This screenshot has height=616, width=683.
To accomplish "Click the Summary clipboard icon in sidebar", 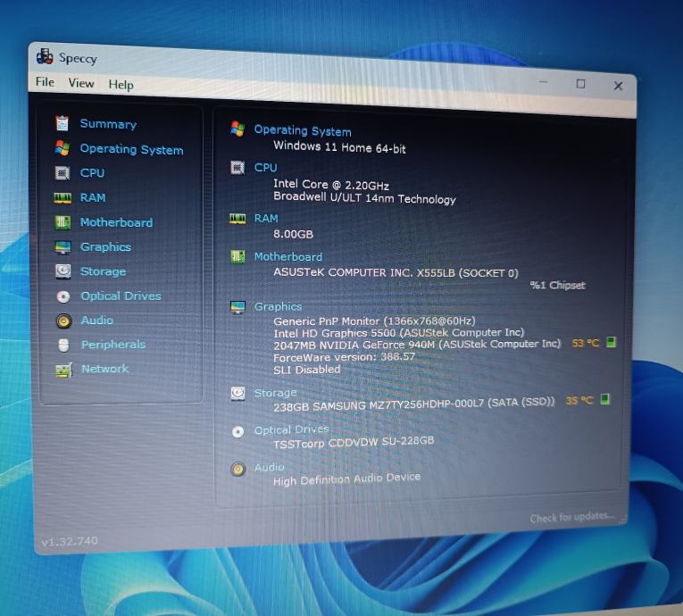I will (x=62, y=123).
